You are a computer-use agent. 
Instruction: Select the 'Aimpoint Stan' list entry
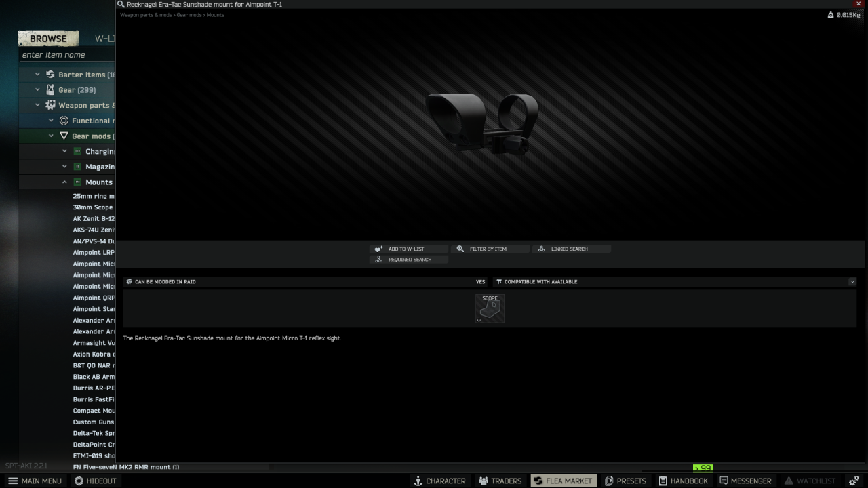(x=94, y=309)
